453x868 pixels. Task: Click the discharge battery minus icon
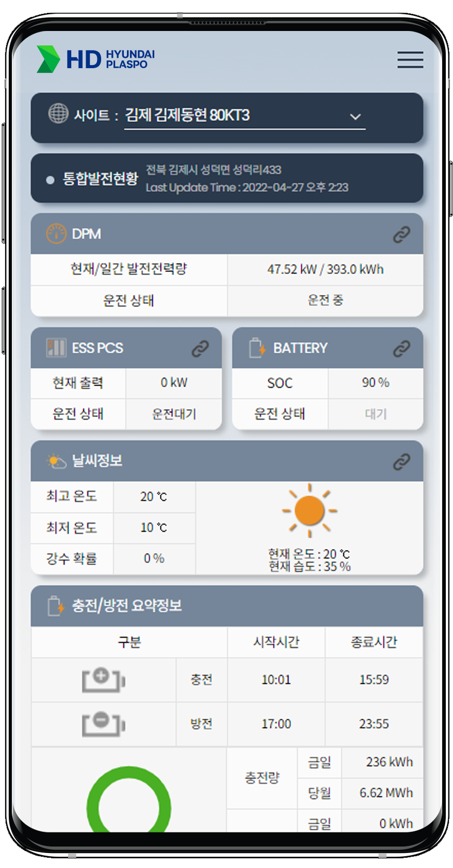point(103,723)
